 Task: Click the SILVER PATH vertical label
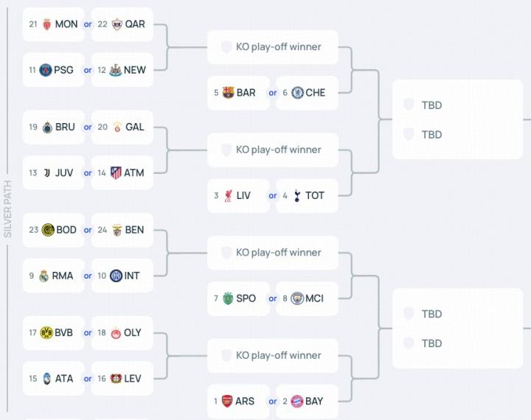point(8,209)
